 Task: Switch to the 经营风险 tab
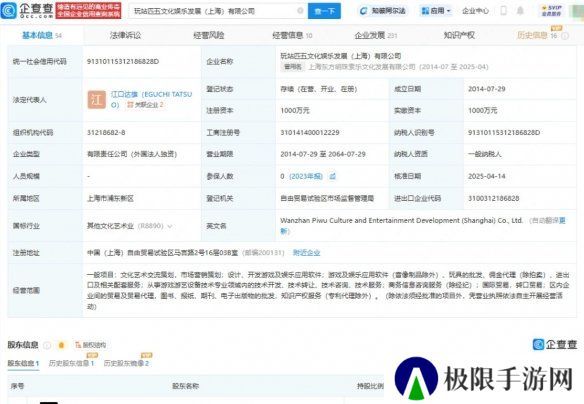point(209,35)
